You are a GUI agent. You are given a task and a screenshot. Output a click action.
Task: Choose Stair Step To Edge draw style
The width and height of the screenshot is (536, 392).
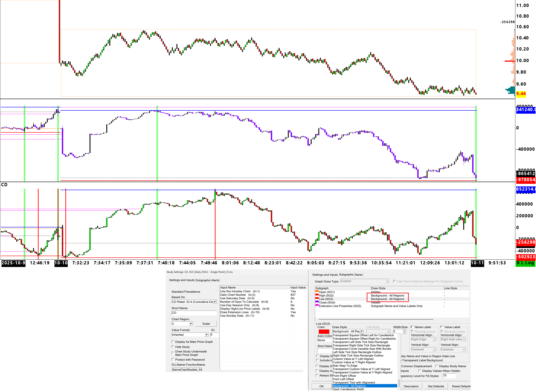pos(345,366)
